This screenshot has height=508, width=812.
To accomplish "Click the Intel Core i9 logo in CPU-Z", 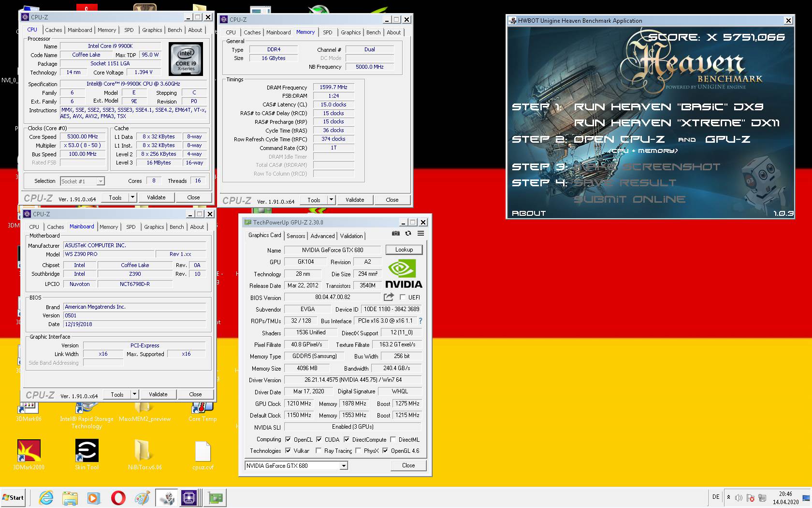I will coord(186,59).
